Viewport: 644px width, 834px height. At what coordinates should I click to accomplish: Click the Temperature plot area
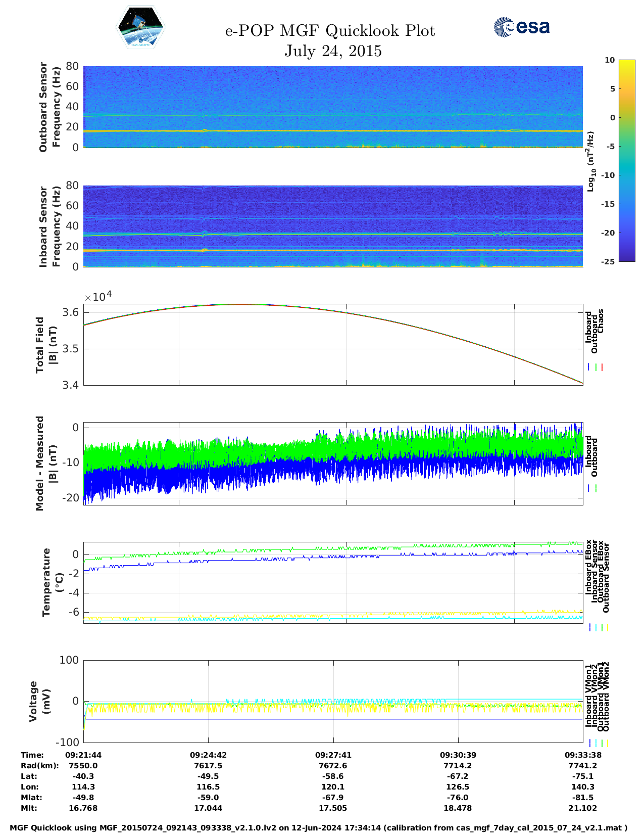(x=333, y=582)
